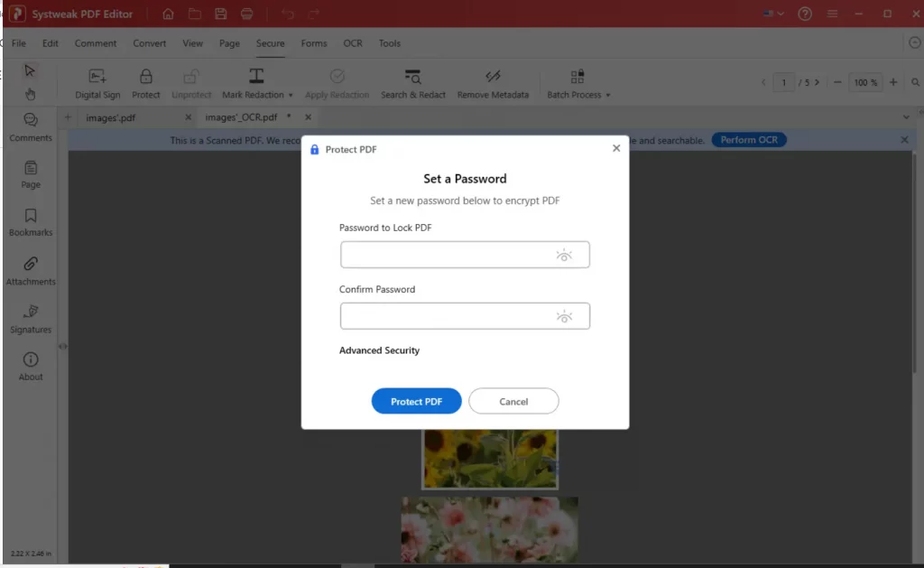Toggle the hand pan tool in the sidebar

tap(30, 93)
